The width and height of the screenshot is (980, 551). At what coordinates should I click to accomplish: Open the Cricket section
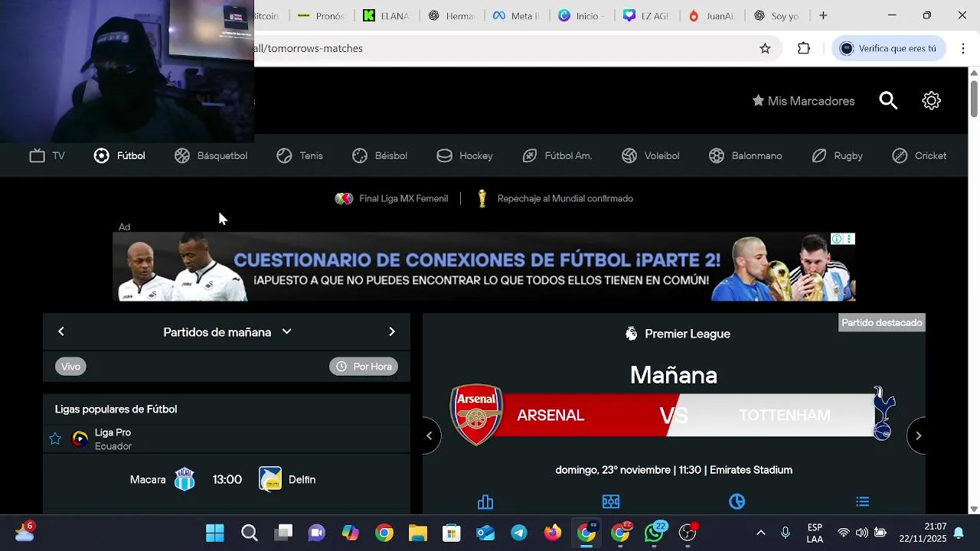(x=919, y=156)
